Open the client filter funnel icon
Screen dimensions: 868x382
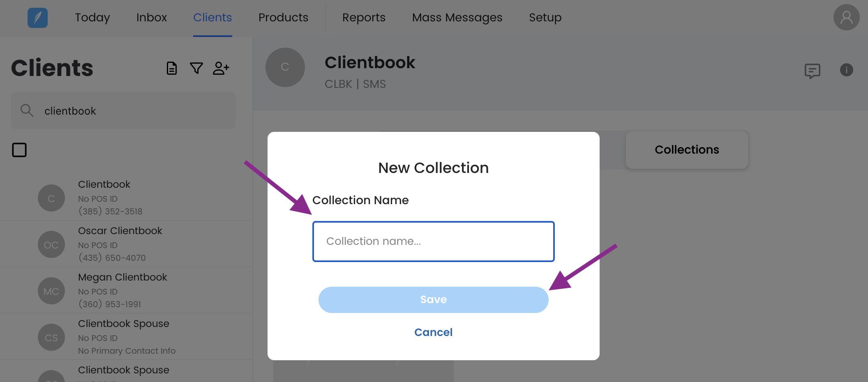tap(196, 68)
